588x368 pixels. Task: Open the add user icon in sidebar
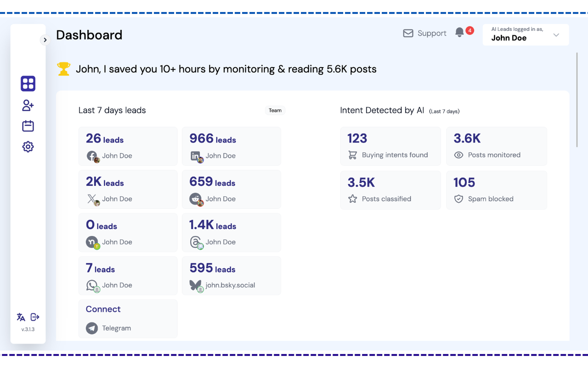pos(28,105)
